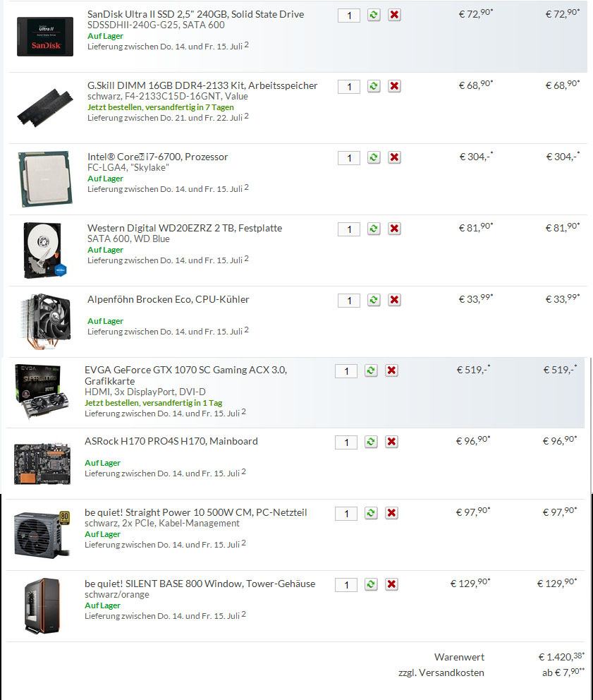Delete the ASRock H170 PRO4S mainboard

[392, 442]
